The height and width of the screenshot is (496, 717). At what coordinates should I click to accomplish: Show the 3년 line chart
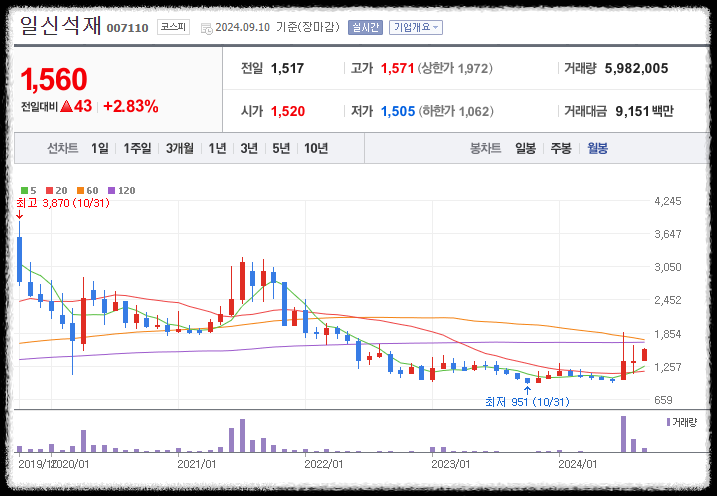click(249, 148)
